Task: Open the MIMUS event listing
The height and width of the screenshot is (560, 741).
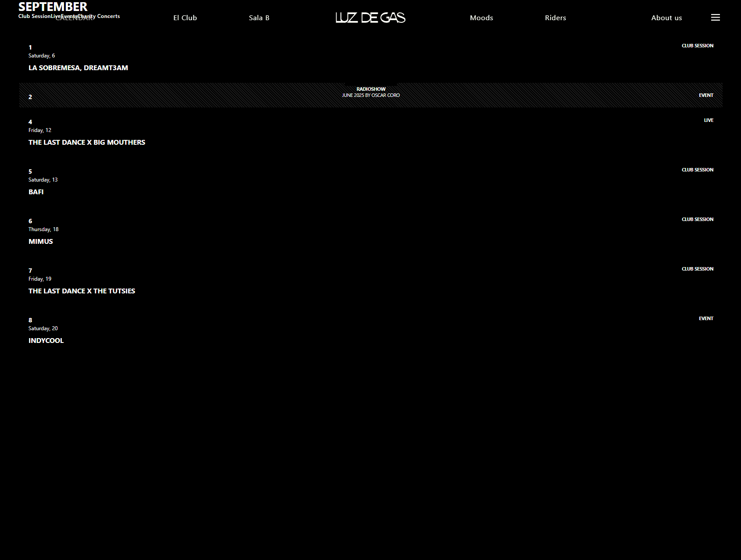Action: click(40, 242)
